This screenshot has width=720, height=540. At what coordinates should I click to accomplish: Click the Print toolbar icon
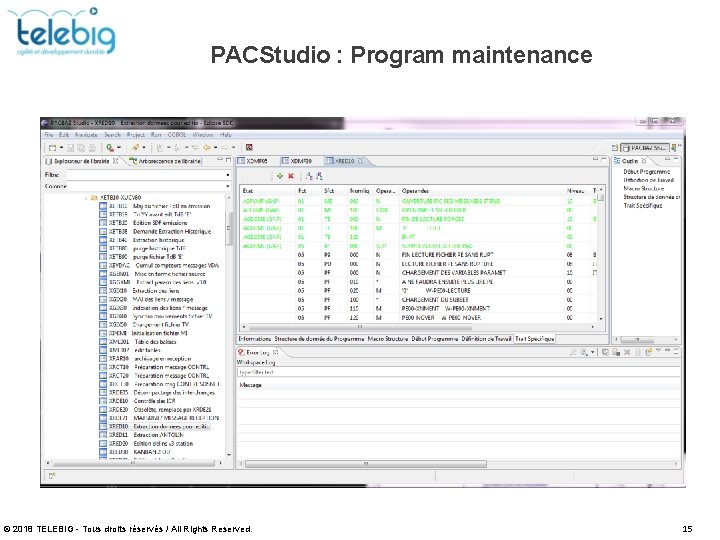pos(92,148)
